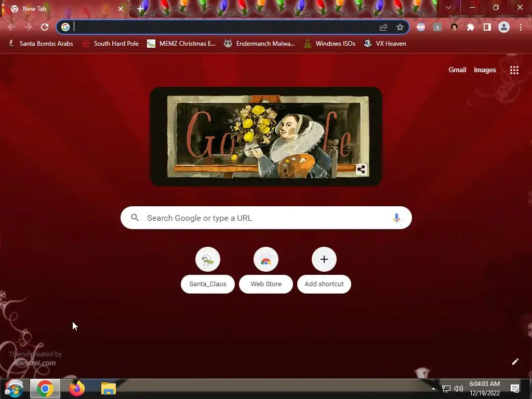Open the Extensions puzzle piece menu
532x399 pixels.
[471, 27]
